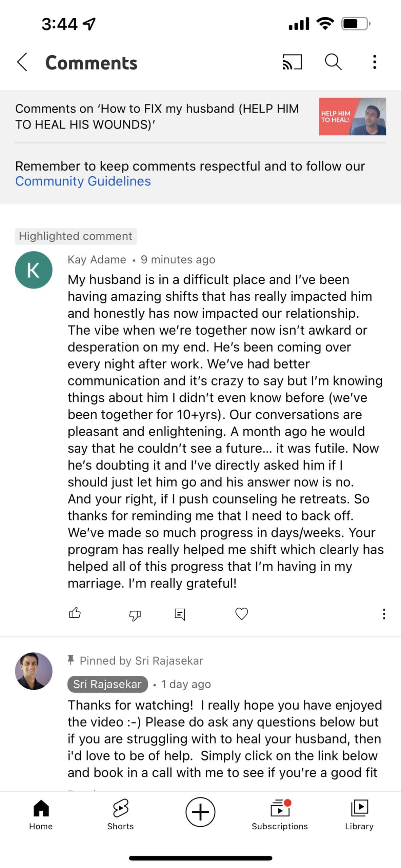Tap the Create plus button
The image size is (401, 868).
point(200,812)
